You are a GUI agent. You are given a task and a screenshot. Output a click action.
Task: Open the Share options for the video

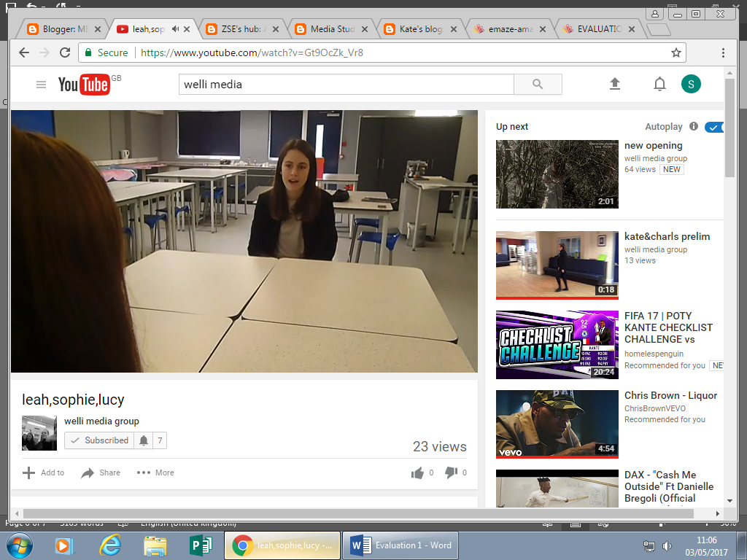point(101,472)
